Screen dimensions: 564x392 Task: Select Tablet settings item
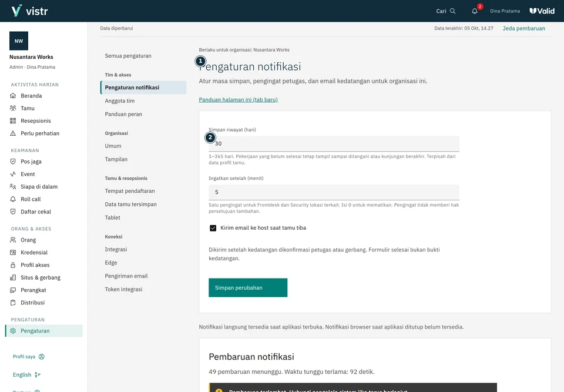(113, 218)
